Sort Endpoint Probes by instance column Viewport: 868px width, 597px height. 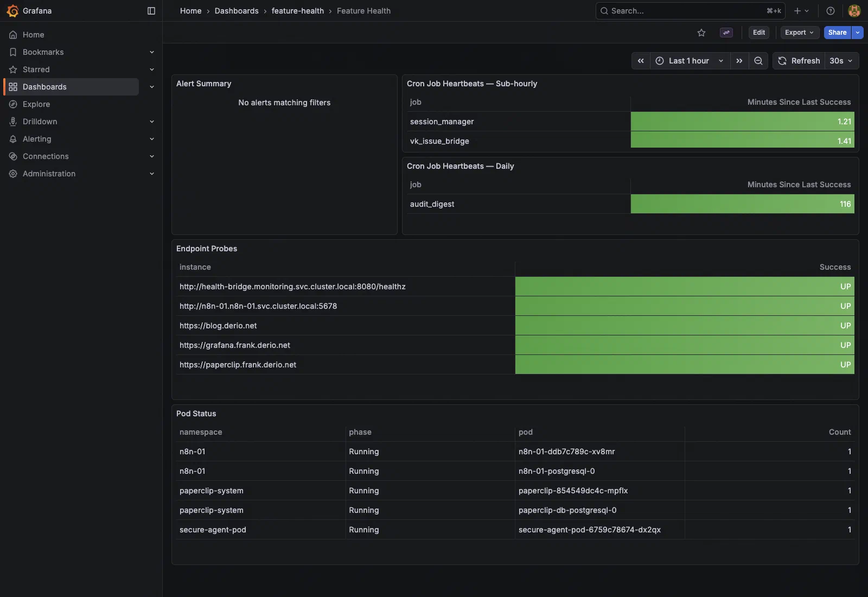coord(195,267)
